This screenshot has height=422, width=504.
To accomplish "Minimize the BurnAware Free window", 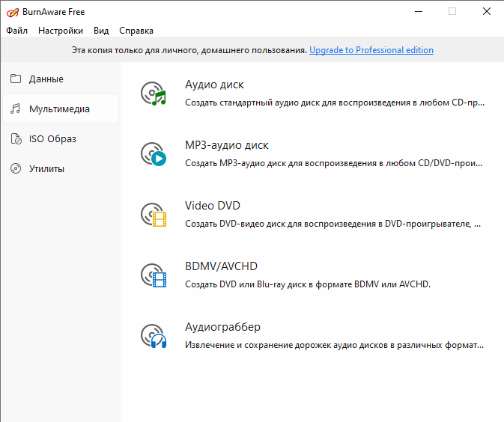I will [419, 11].
